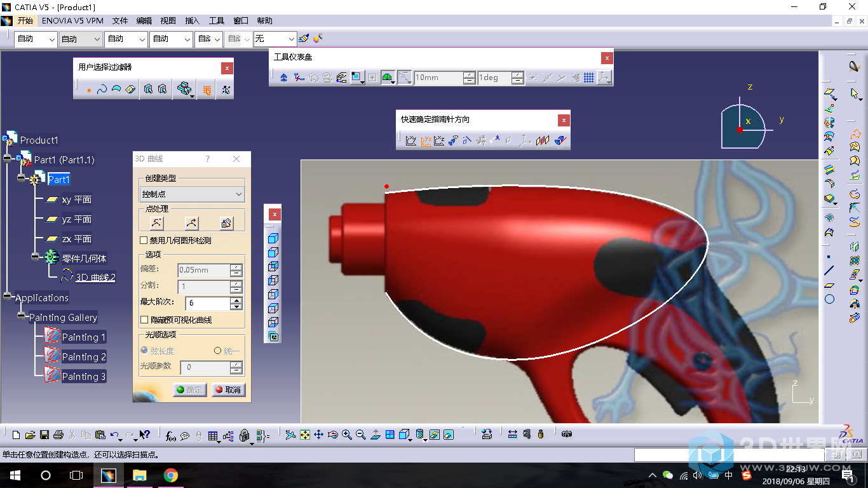Click the first 点处理 insert point icon
The height and width of the screenshot is (488, 868).
(156, 223)
